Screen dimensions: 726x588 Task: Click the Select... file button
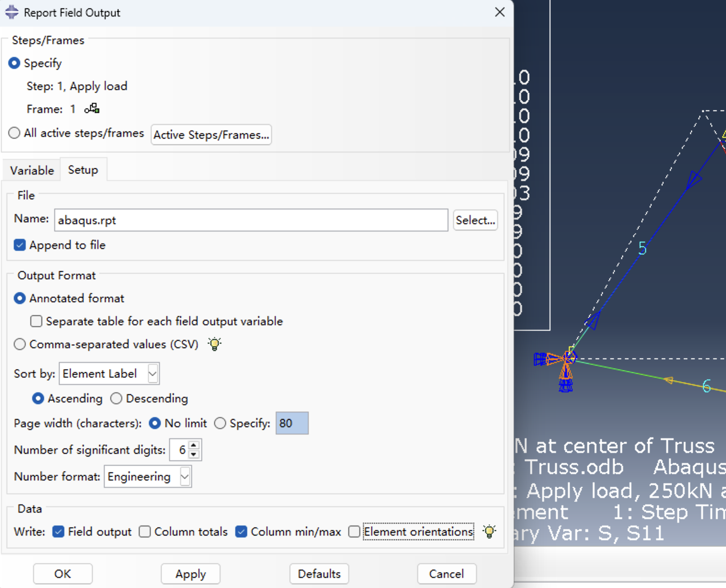pyautogui.click(x=475, y=220)
